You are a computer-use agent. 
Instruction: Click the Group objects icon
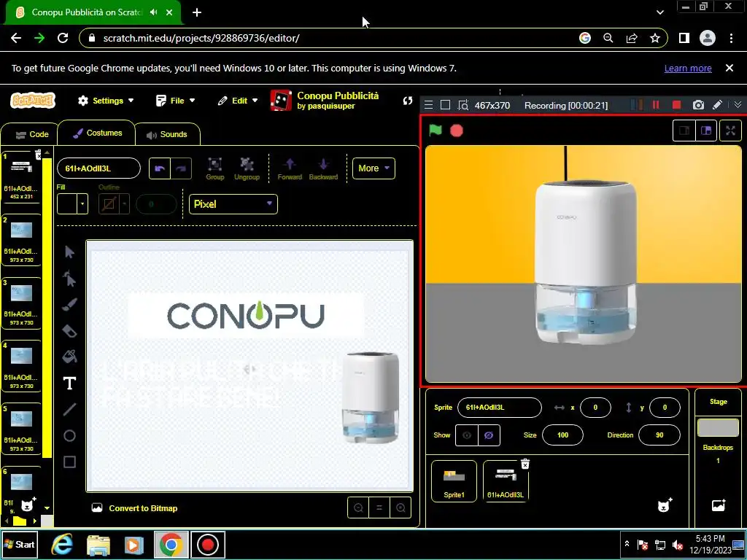coord(215,168)
